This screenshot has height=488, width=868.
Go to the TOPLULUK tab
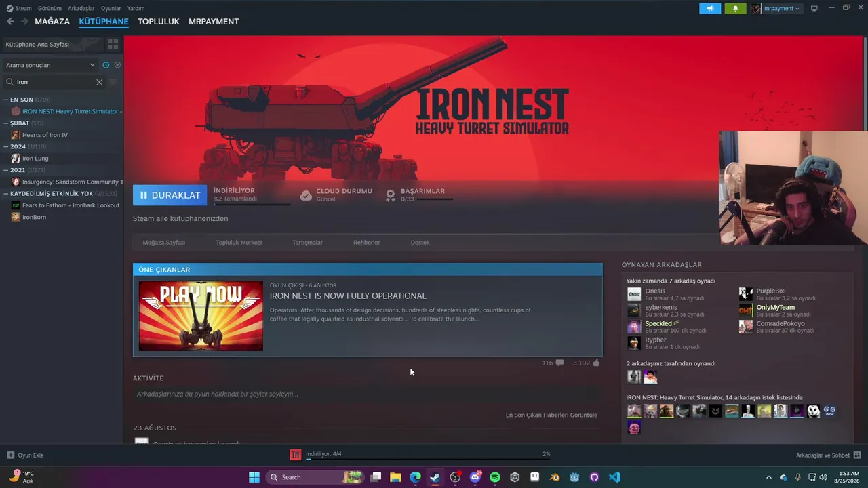click(x=159, y=22)
